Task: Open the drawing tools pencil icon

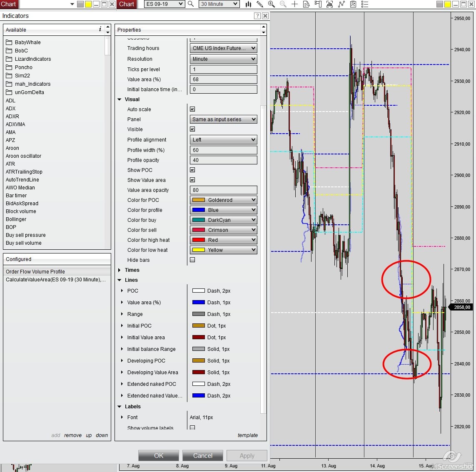Action: point(260,4)
